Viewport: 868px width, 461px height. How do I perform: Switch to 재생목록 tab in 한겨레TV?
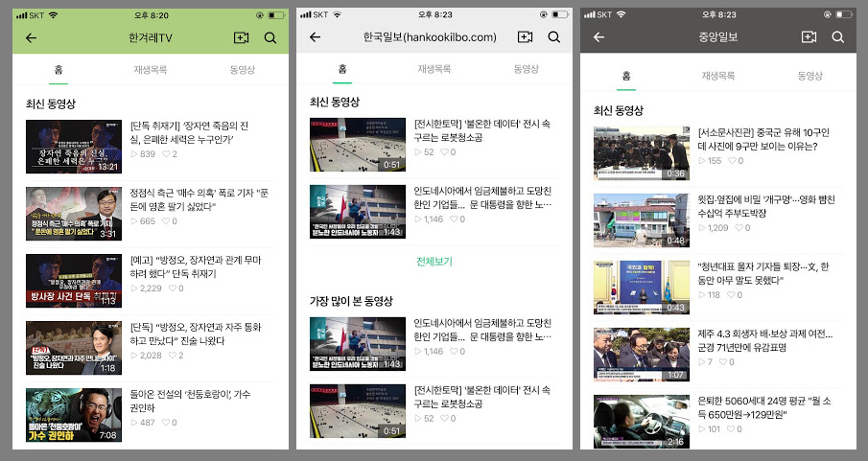[x=150, y=70]
